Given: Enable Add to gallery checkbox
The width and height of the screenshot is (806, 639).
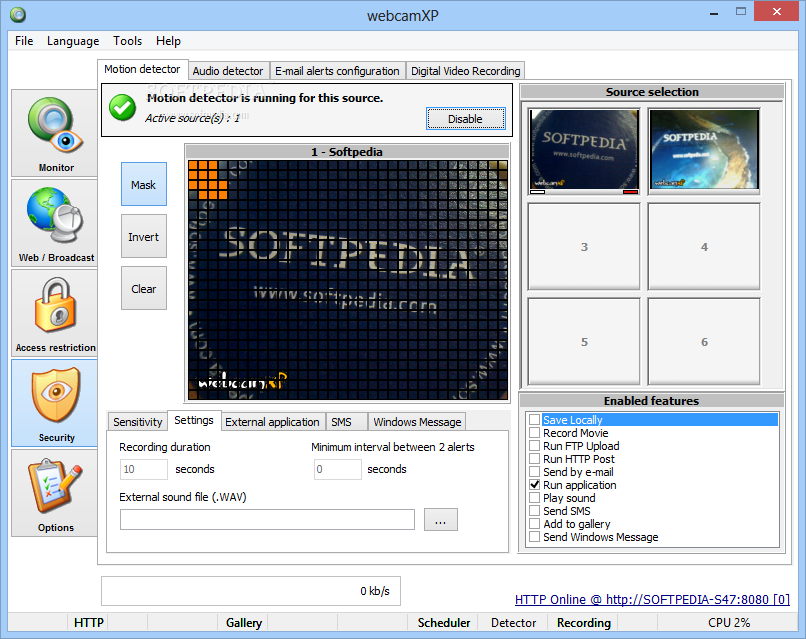Looking at the screenshot, I should coord(535,523).
